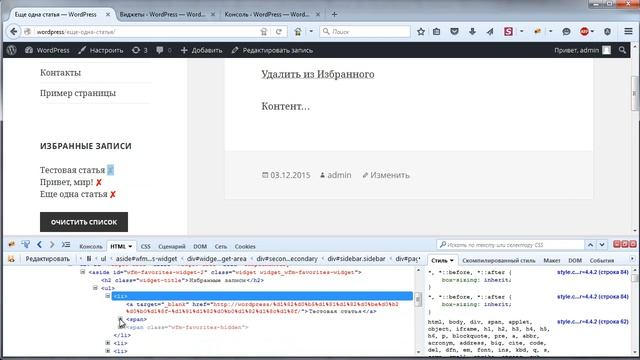The height and width of the screenshot is (360, 640).
Task: Click the shield A extension icon
Action: (x=608, y=31)
